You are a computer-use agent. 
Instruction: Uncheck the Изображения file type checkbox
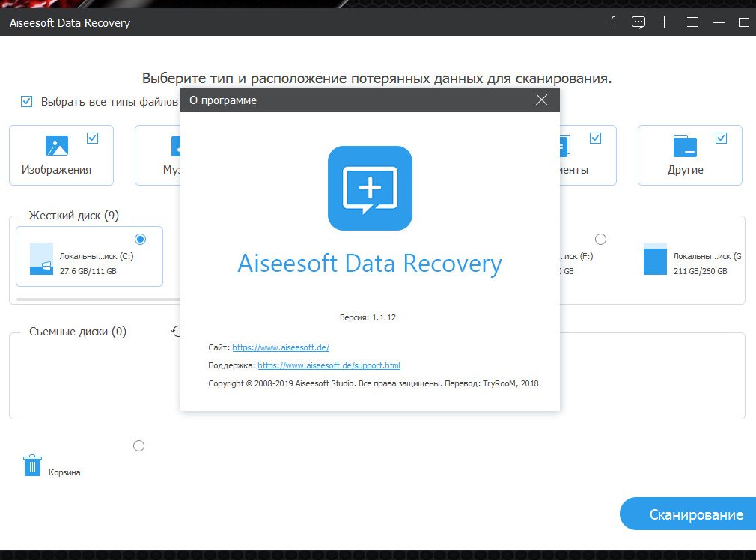tap(93, 138)
